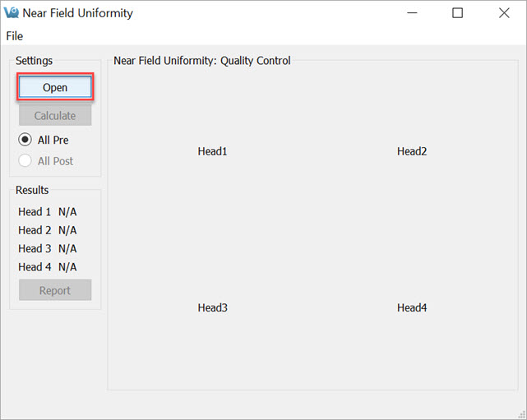Select the Head 2 N/A result
This screenshot has width=527, height=420.
tap(67, 230)
